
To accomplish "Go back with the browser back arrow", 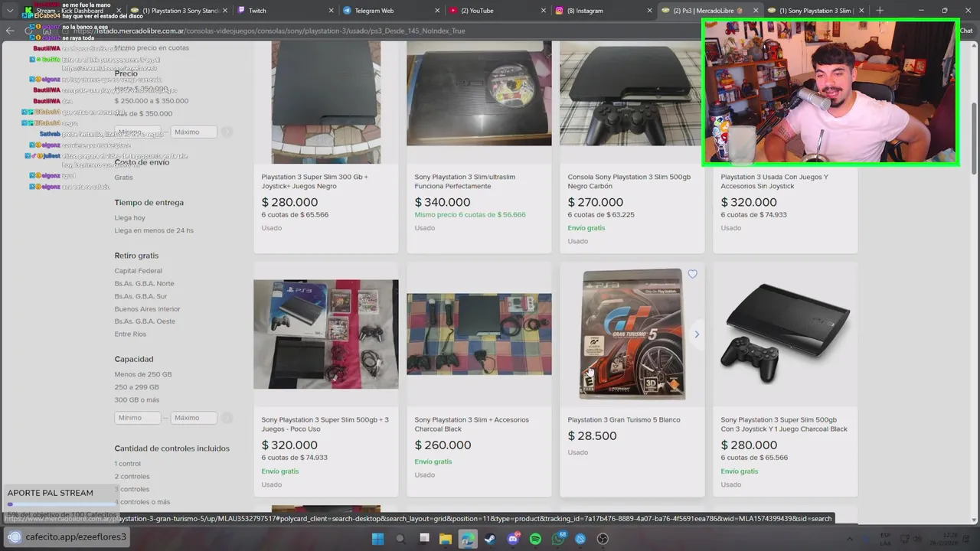I will [9, 31].
